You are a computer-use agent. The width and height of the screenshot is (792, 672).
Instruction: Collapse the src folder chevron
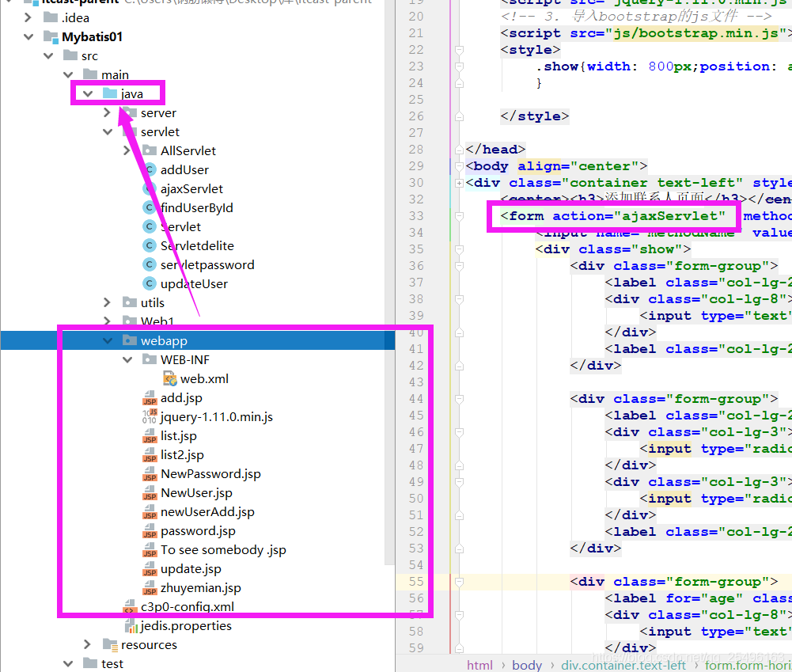[x=48, y=55]
